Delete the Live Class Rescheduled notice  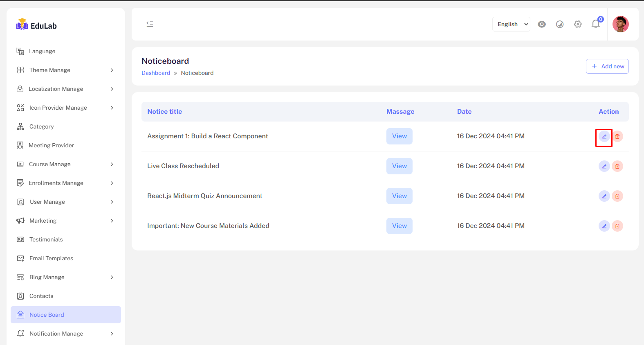coord(617,166)
